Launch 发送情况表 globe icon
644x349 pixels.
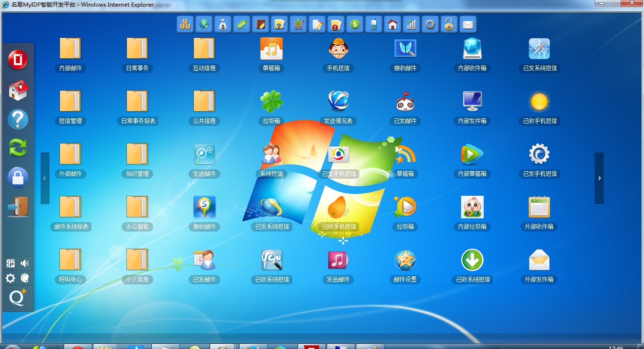pos(338,101)
